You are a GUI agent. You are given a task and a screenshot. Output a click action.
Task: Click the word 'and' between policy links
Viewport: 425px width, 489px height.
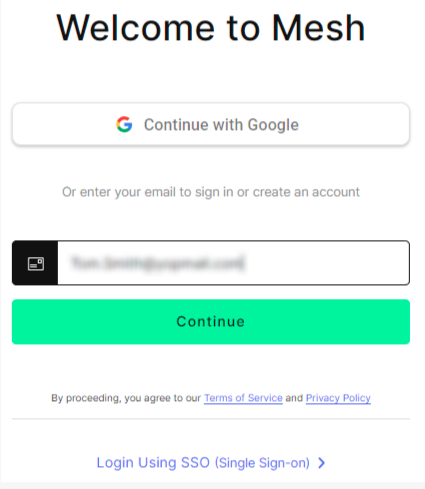[294, 398]
